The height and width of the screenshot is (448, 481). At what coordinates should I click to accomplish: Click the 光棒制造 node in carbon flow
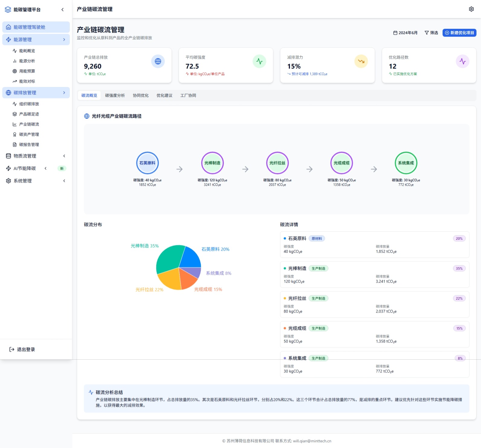tap(212, 163)
